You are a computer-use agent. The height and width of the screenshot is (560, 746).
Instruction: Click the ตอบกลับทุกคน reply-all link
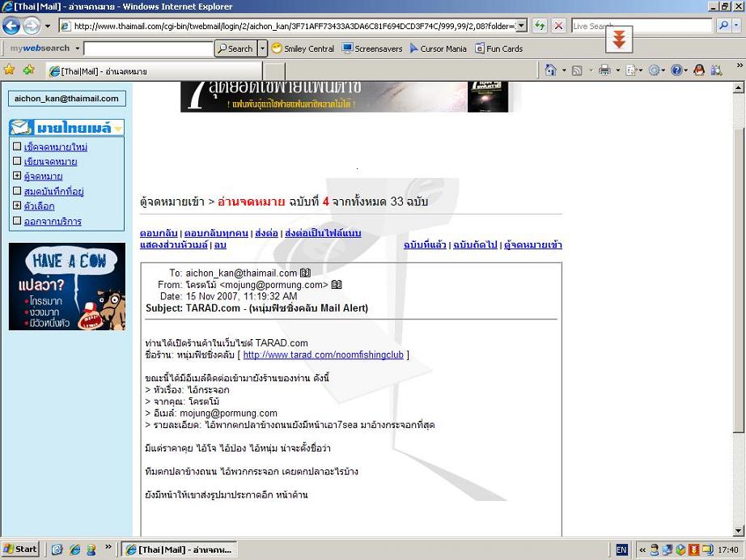coord(216,233)
